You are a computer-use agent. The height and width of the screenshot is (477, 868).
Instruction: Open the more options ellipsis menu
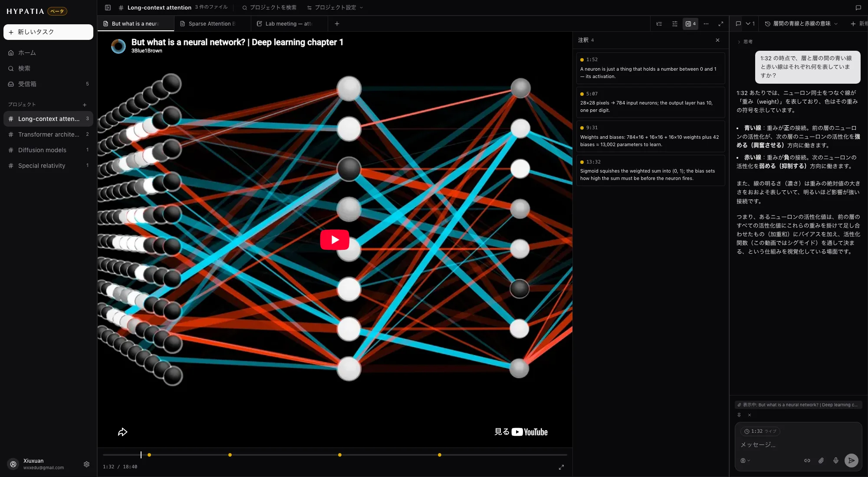click(x=706, y=24)
